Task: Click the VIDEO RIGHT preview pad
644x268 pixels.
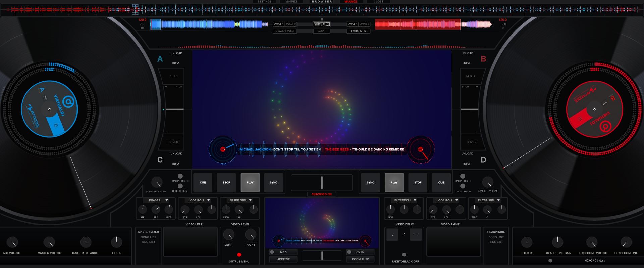Action: (x=453, y=241)
